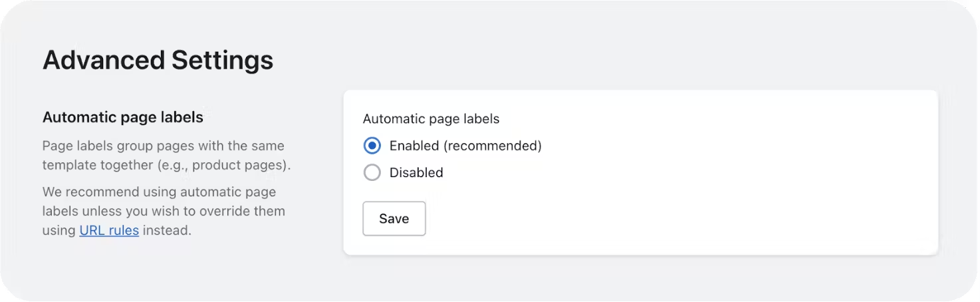This screenshot has height=302, width=980.
Task: Click the 'Disabled' option label text
Action: point(416,172)
